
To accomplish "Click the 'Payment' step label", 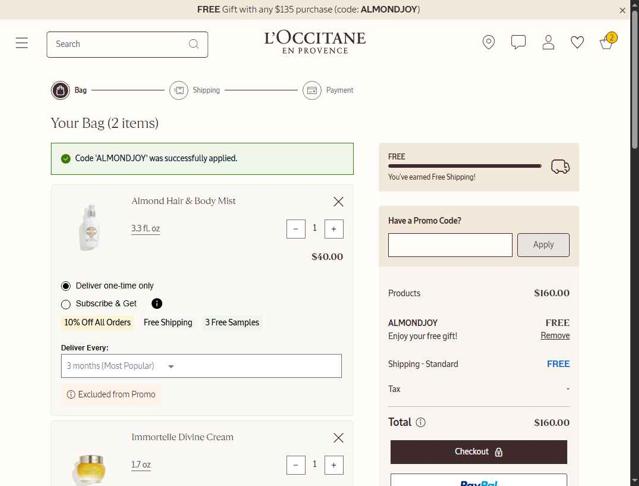I will [340, 90].
